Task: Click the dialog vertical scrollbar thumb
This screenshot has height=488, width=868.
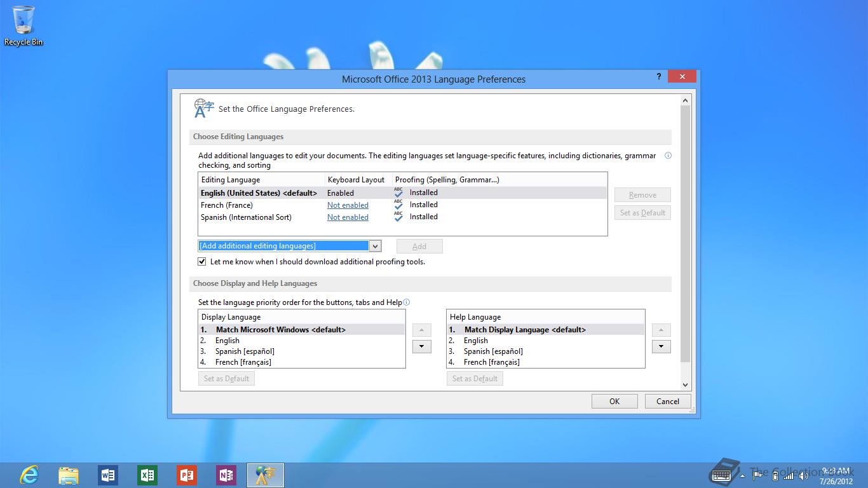Action: click(x=685, y=234)
